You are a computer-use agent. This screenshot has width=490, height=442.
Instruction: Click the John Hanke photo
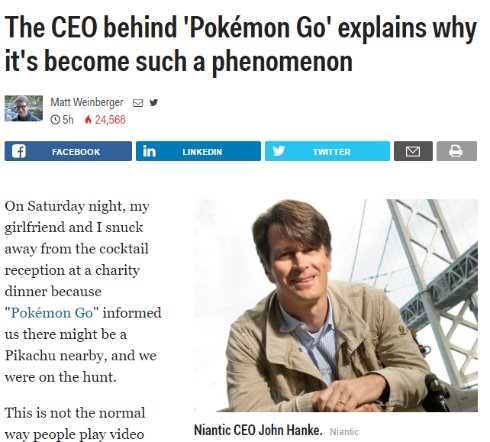click(x=336, y=305)
